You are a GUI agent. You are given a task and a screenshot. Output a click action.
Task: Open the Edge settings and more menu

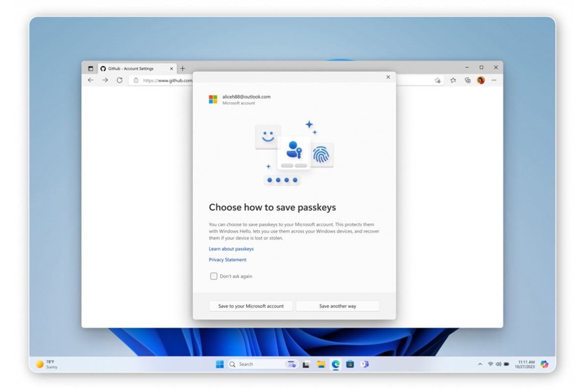pyautogui.click(x=494, y=80)
